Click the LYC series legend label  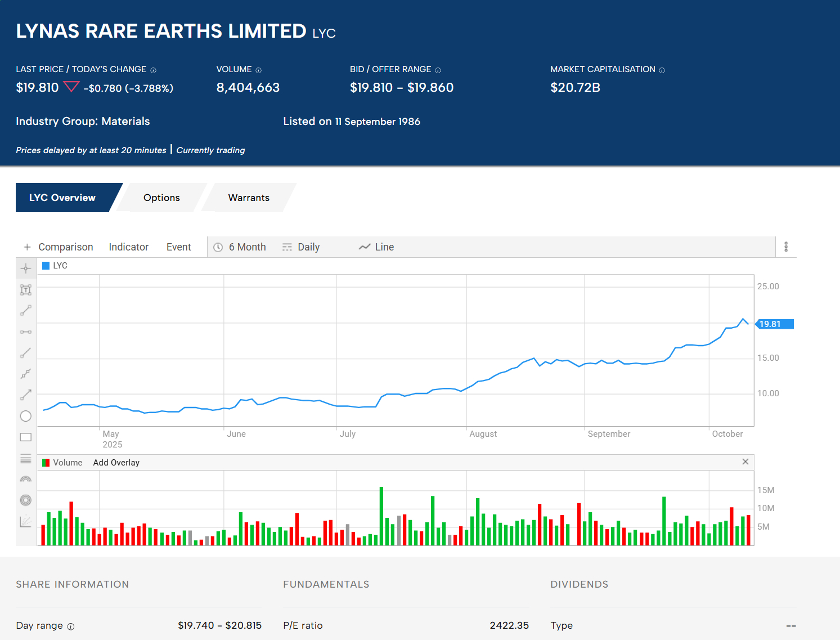pyautogui.click(x=60, y=266)
